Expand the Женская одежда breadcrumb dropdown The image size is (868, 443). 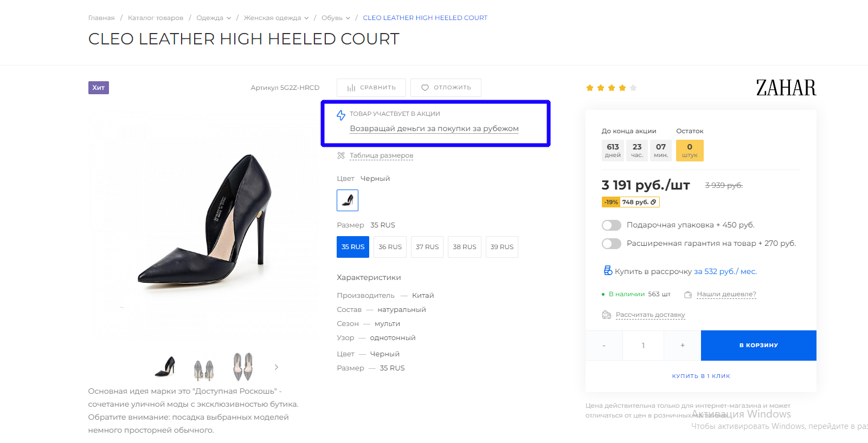[306, 18]
